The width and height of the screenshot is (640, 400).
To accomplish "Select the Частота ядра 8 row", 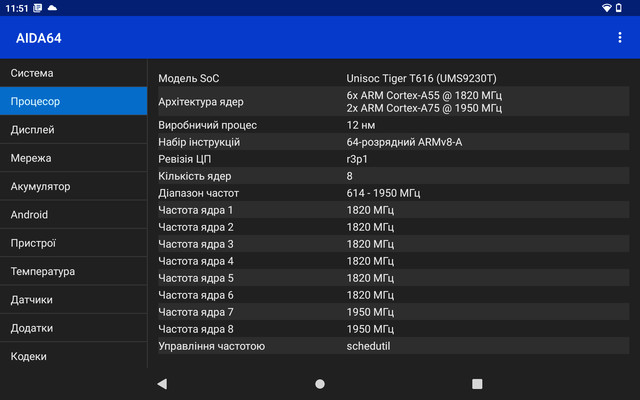I will click(393, 329).
